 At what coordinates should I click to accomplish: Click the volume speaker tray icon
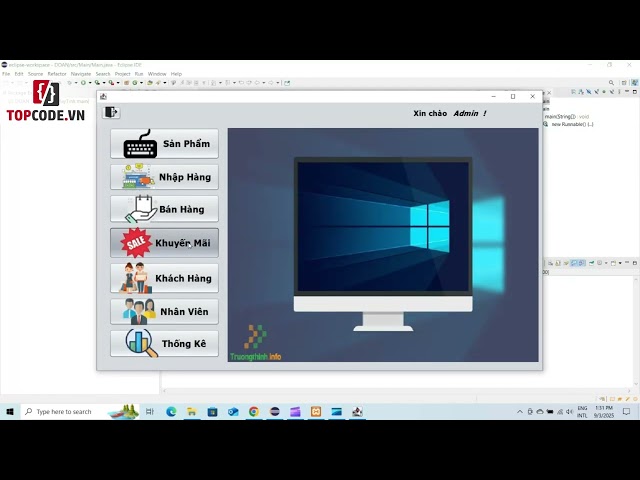coord(569,411)
